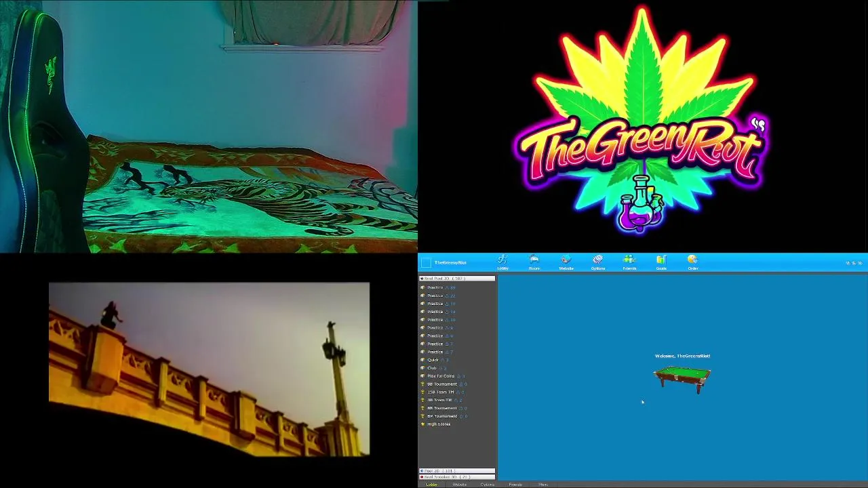Open the 9B Tournament entry
Screen dimensions: 868x488
(x=443, y=384)
